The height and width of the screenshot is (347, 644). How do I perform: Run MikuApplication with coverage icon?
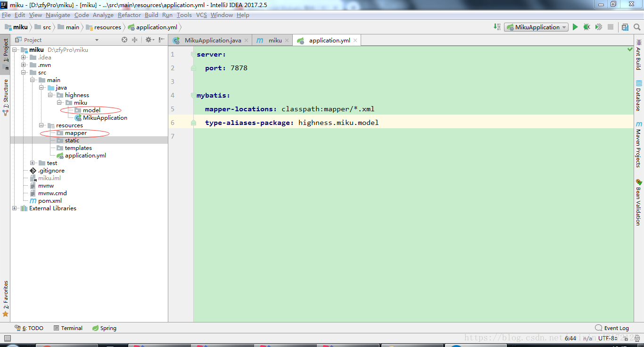coord(598,27)
